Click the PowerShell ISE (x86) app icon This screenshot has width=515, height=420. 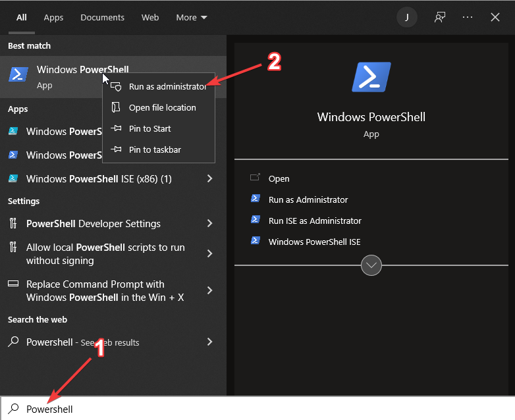tap(13, 178)
